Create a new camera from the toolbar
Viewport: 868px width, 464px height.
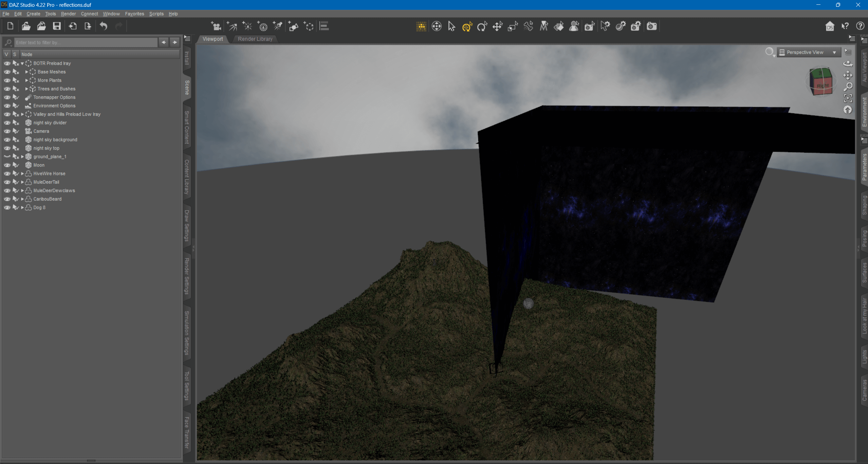[216, 26]
